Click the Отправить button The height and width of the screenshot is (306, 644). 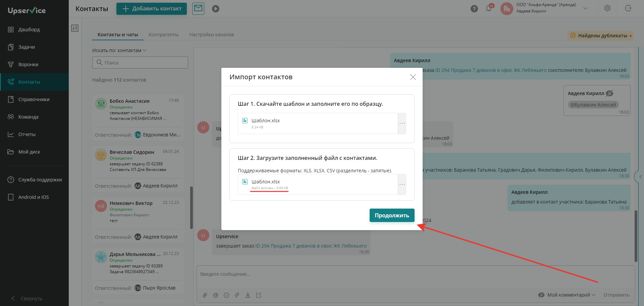pos(616,295)
